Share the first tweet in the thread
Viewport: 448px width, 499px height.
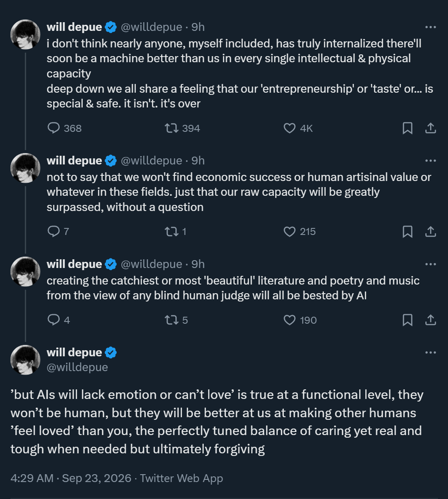(431, 128)
